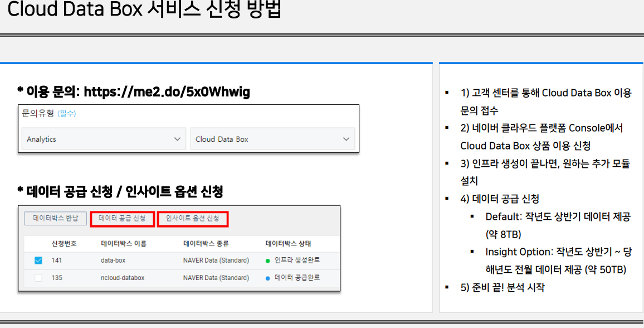
Task: Click NAVER Data (Standard) in row 141
Action: pyautogui.click(x=216, y=260)
